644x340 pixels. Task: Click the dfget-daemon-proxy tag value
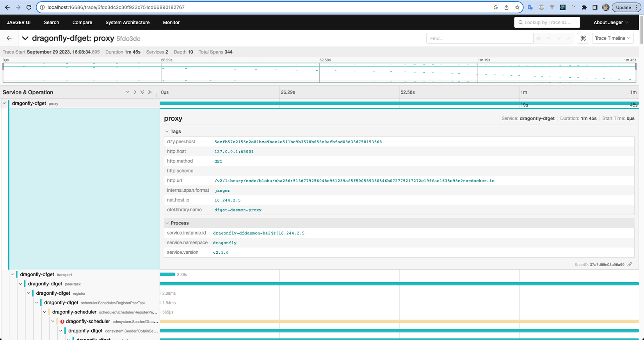pyautogui.click(x=238, y=210)
